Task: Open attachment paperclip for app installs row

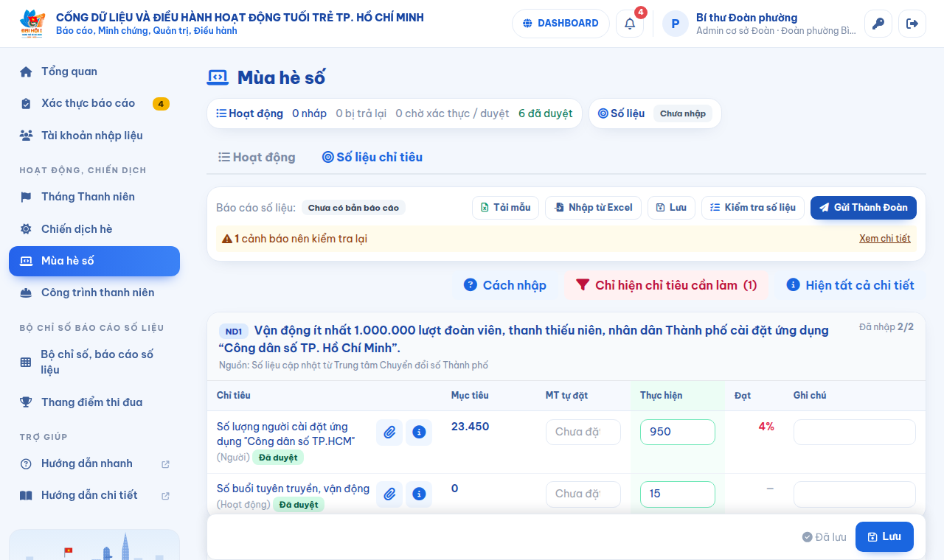Action: tap(389, 432)
